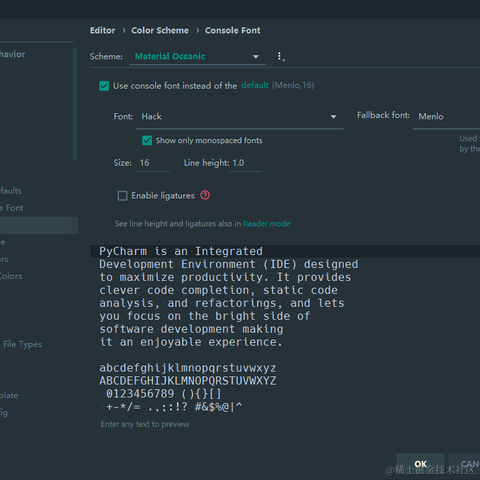Open the Material Oceanic scheme dropdown
Screen dimensions: 480x480
[197, 56]
